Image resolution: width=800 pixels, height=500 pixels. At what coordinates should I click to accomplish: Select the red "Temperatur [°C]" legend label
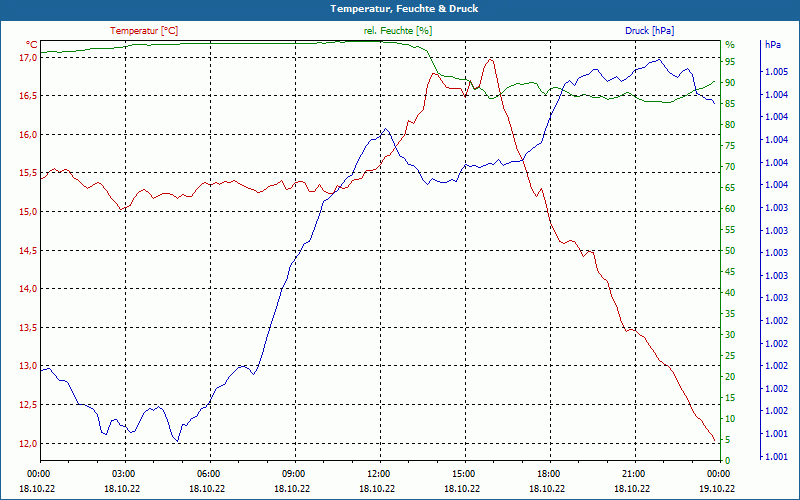[x=144, y=31]
